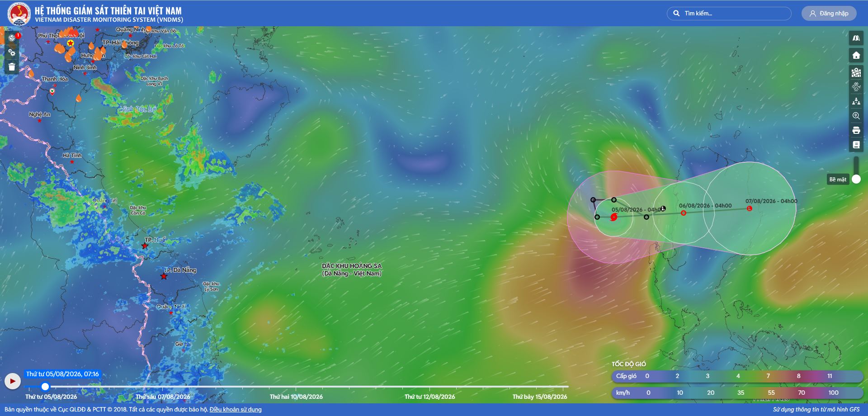Click the Tìm kiếm search field

coord(729,13)
